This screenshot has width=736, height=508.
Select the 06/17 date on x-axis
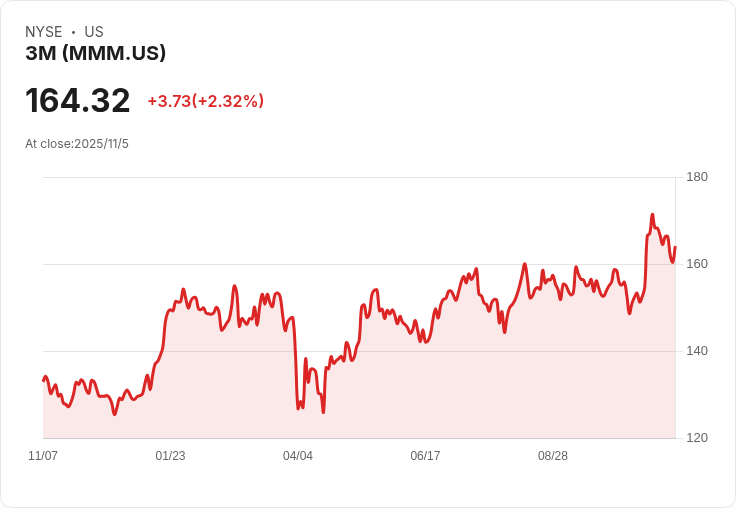tap(425, 456)
